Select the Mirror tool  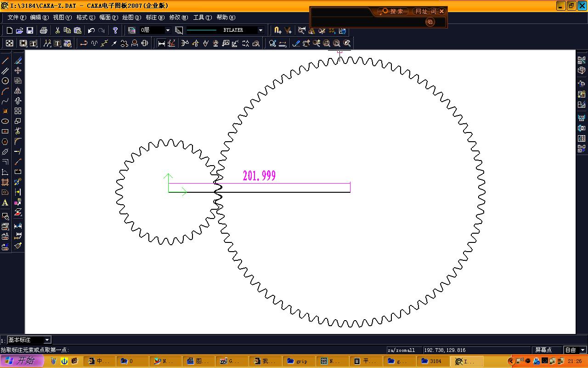click(x=18, y=91)
